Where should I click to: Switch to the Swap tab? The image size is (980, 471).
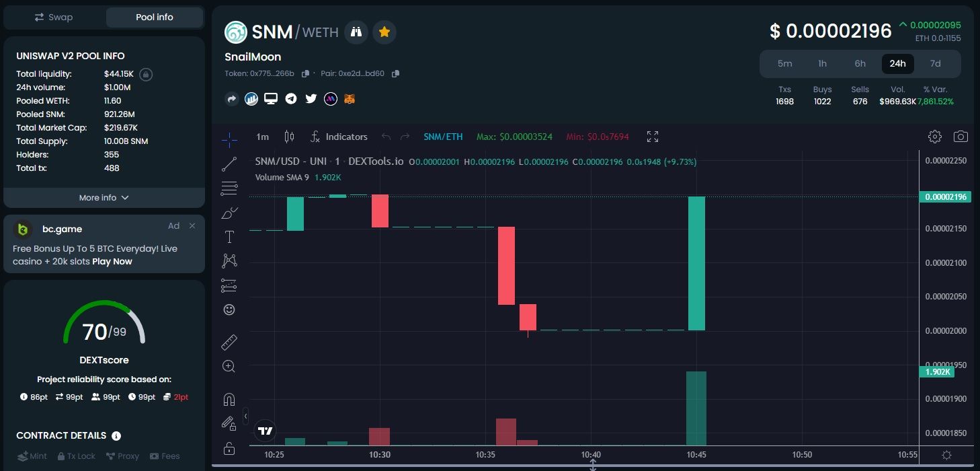pyautogui.click(x=54, y=17)
